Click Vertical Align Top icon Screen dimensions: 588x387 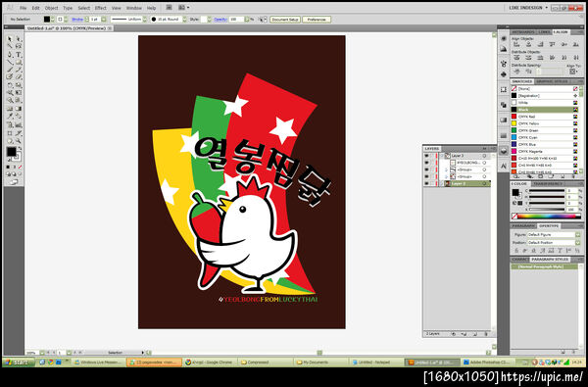552,44
